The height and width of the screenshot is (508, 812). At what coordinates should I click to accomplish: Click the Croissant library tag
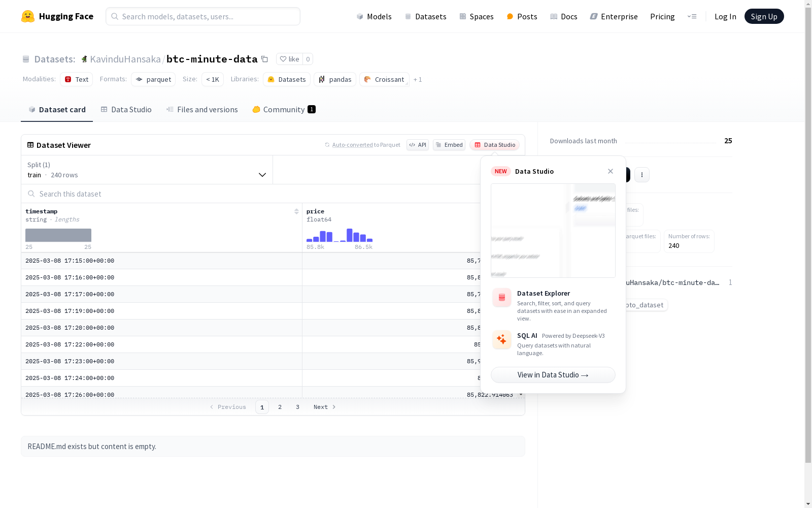[x=384, y=79]
